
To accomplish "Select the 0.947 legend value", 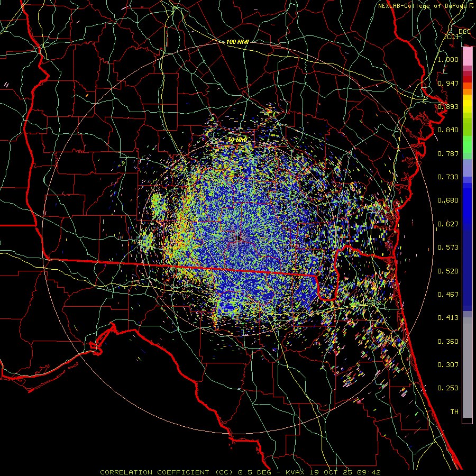I will point(448,83).
